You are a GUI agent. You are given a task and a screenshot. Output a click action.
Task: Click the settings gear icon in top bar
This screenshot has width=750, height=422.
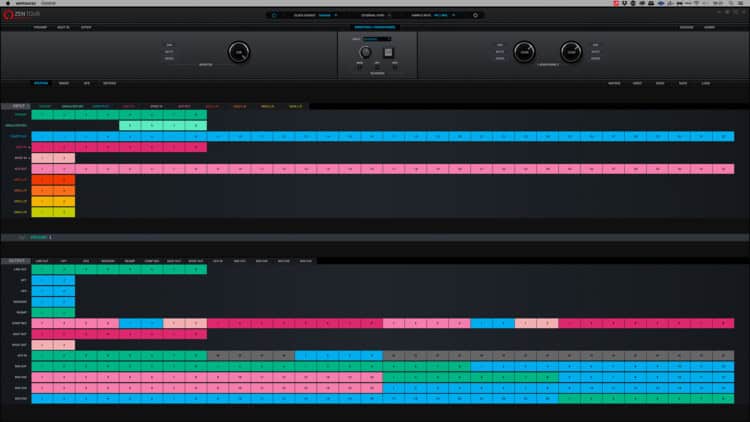pyautogui.click(x=475, y=15)
